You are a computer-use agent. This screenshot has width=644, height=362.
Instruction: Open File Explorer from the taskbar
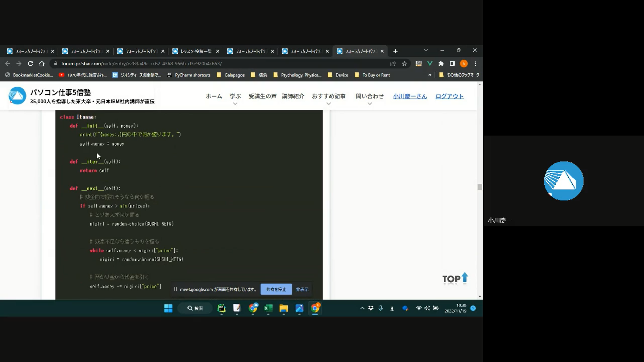284,308
